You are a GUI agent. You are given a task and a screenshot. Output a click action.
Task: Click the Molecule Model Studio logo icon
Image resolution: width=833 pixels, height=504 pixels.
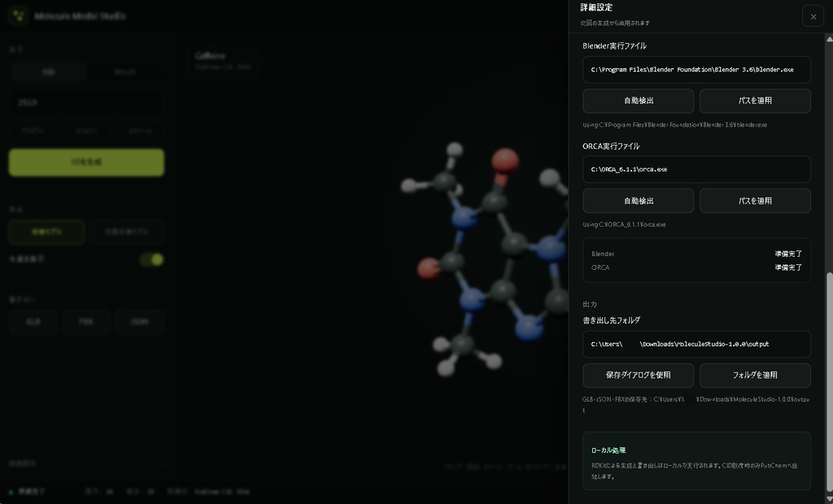(x=20, y=16)
